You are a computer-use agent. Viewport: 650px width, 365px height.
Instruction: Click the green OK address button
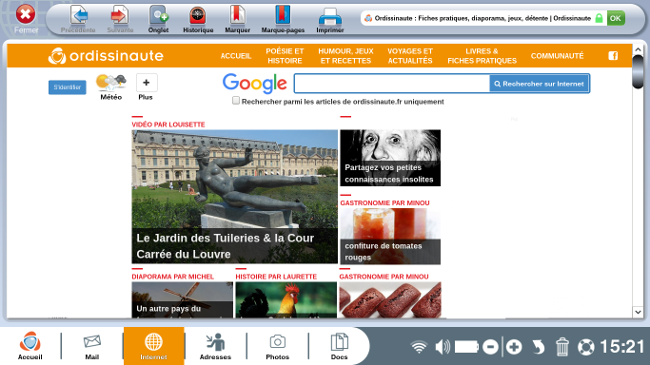[x=616, y=18]
